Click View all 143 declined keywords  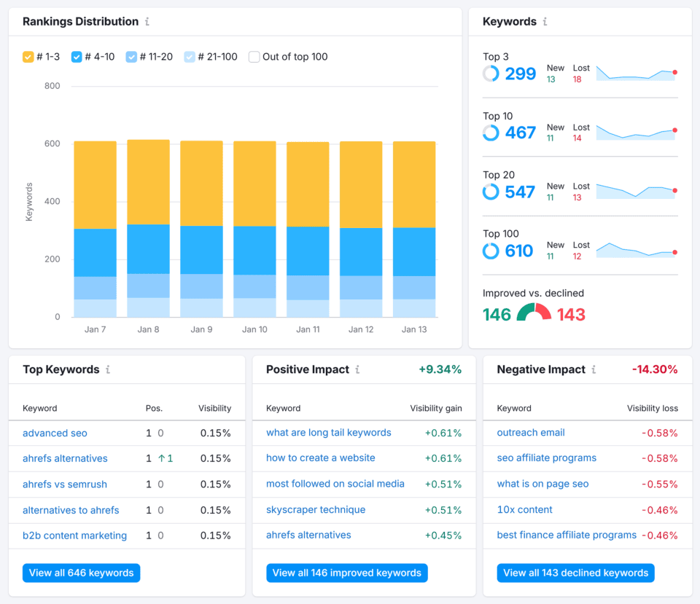coord(575,573)
